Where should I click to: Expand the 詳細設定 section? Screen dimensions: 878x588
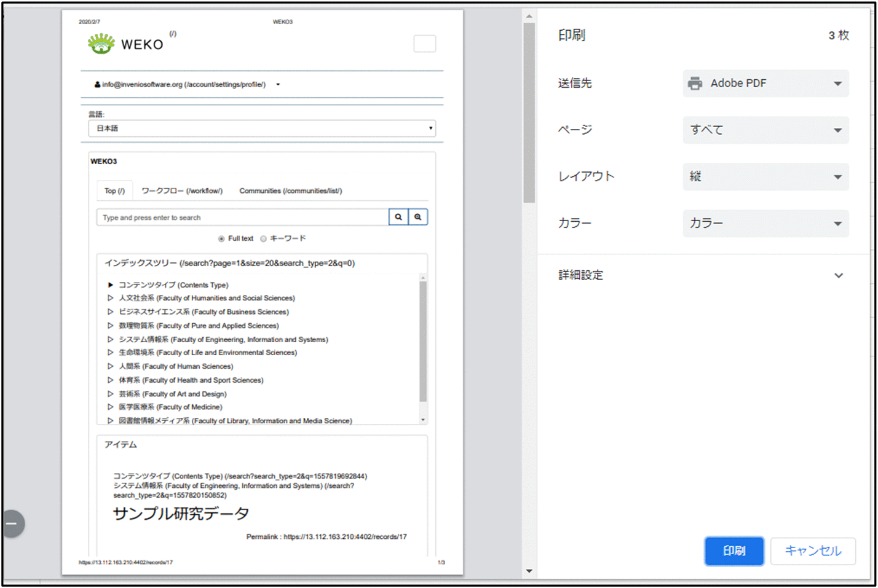pos(838,275)
